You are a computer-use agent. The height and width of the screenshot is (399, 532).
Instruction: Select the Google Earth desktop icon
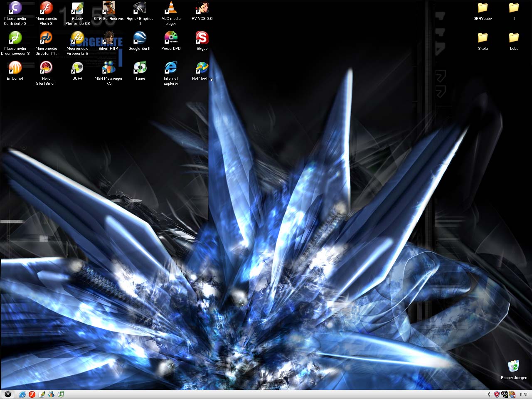coord(140,41)
